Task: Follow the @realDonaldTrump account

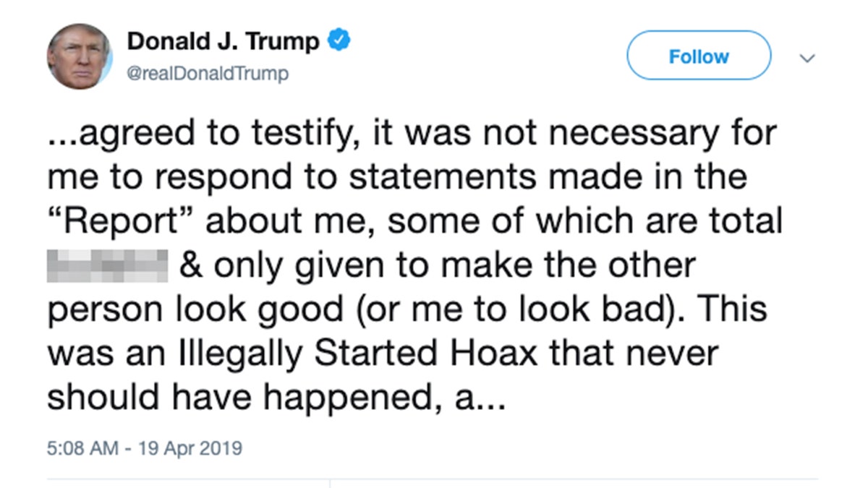Action: pyautogui.click(x=699, y=56)
